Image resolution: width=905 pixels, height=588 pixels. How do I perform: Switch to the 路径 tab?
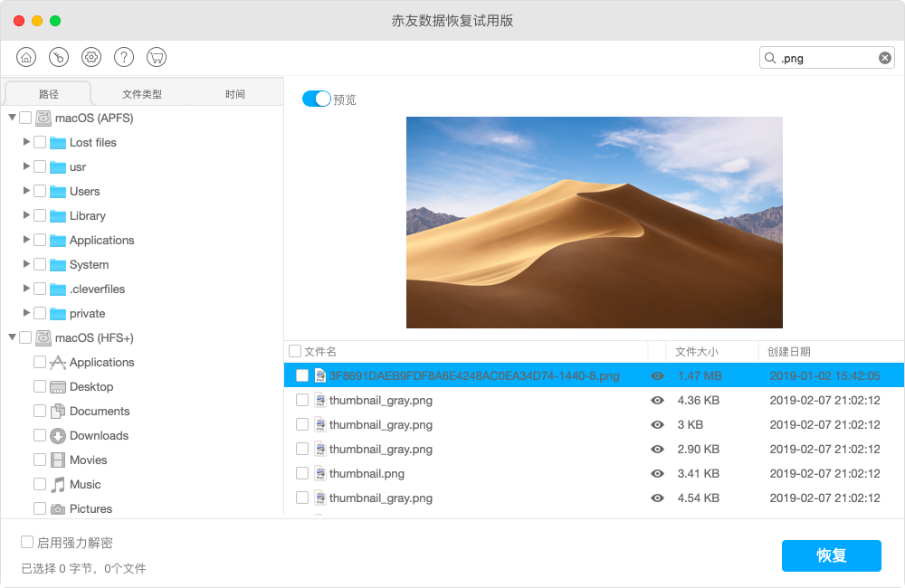(49, 93)
